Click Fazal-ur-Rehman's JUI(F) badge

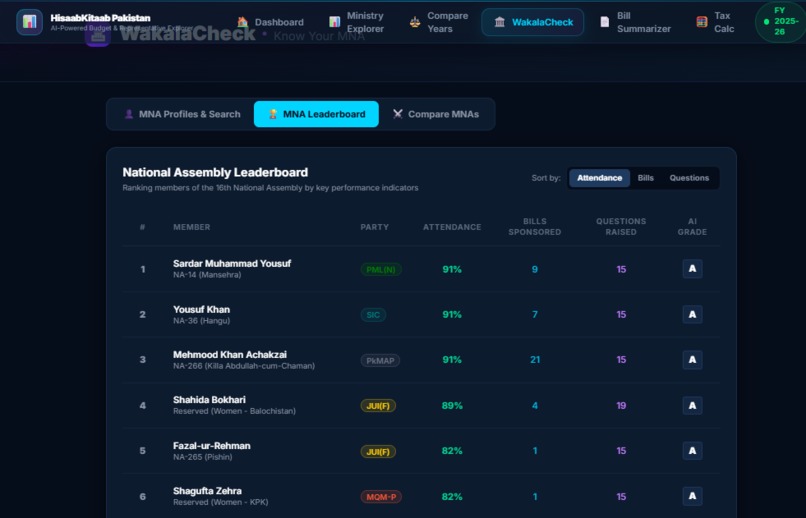click(x=378, y=451)
